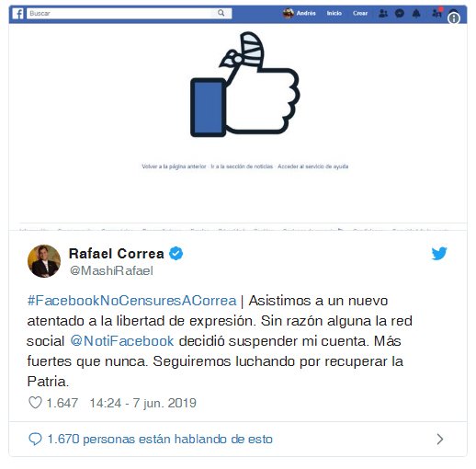Click the Facebook logo icon
The image size is (476, 469).
[18, 14]
